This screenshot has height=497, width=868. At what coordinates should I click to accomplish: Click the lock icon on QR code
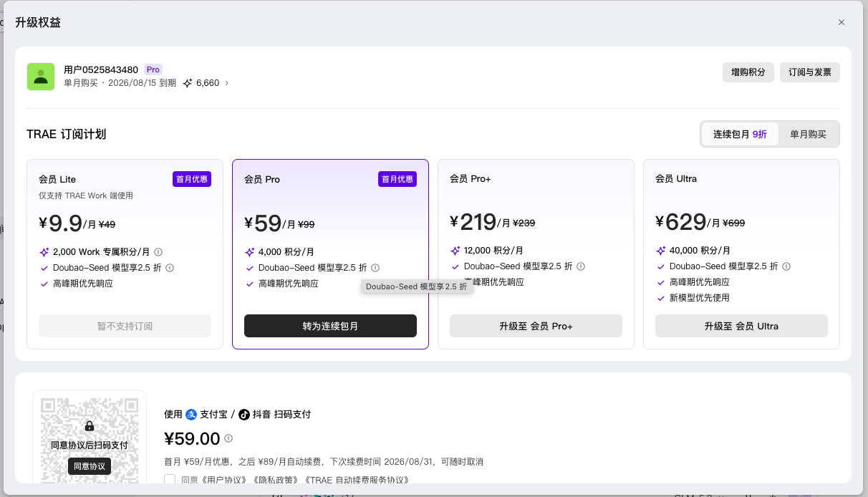coord(90,426)
